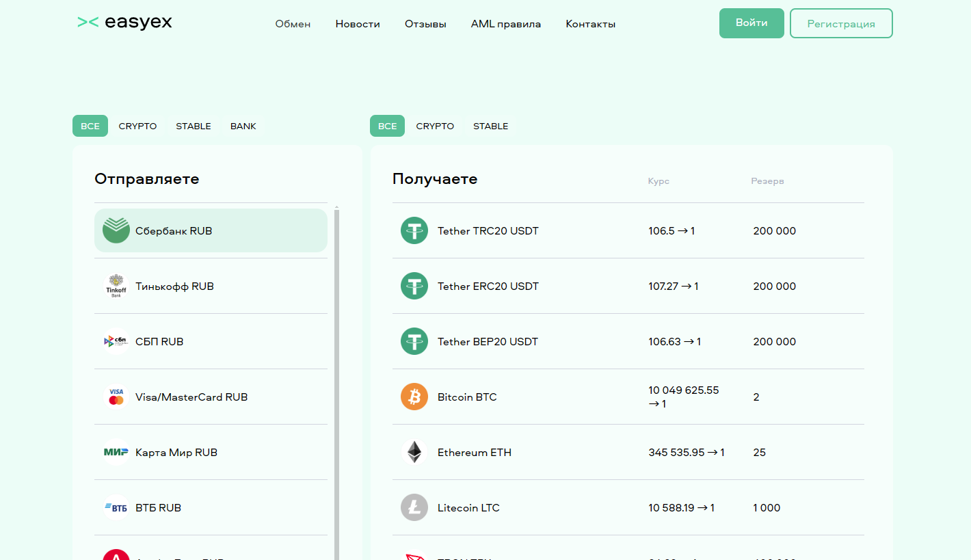Click the Bitcoin reserve value 2
971x560 pixels.
pyautogui.click(x=756, y=397)
